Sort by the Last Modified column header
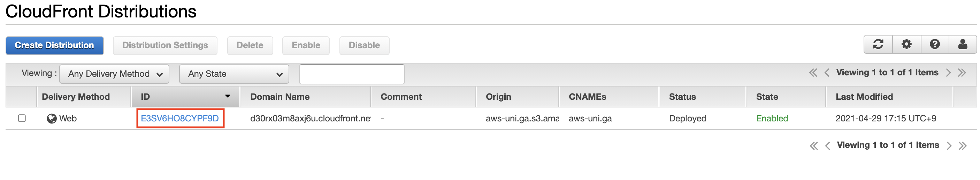The image size is (980, 180). [864, 97]
